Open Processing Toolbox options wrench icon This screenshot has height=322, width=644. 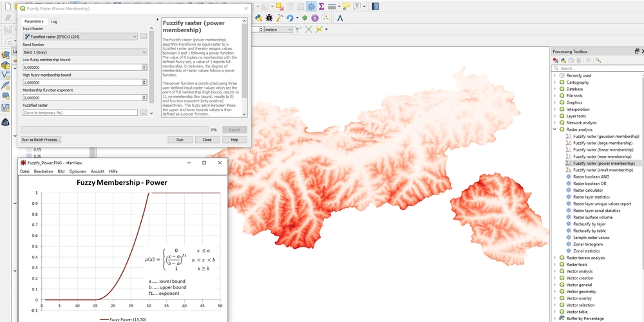pyautogui.click(x=598, y=61)
